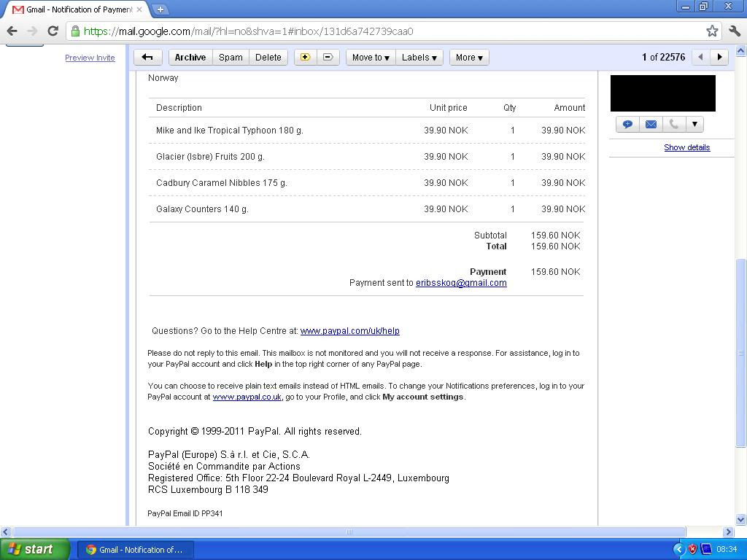Start a chat with the contact
The width and height of the screenshot is (747, 560).
pos(627,124)
